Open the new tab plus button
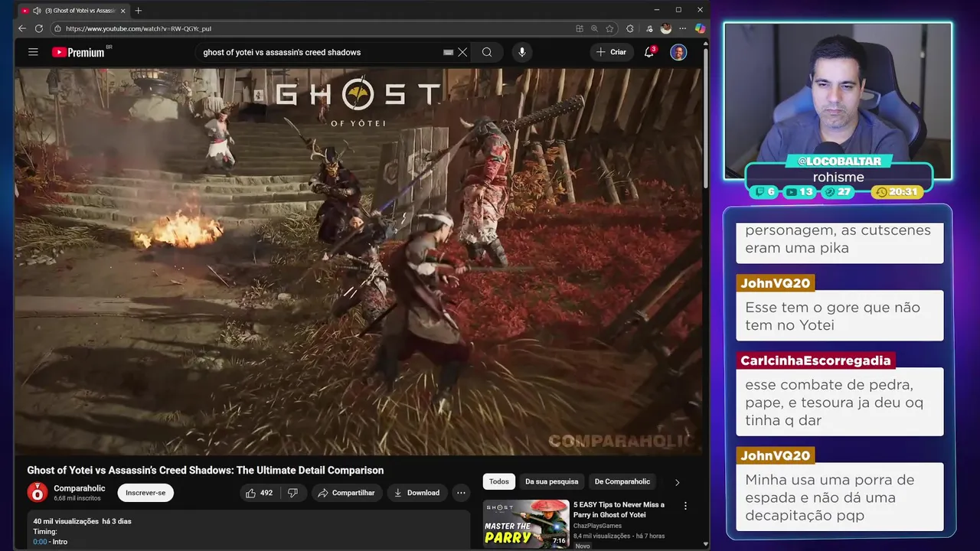 click(x=139, y=10)
